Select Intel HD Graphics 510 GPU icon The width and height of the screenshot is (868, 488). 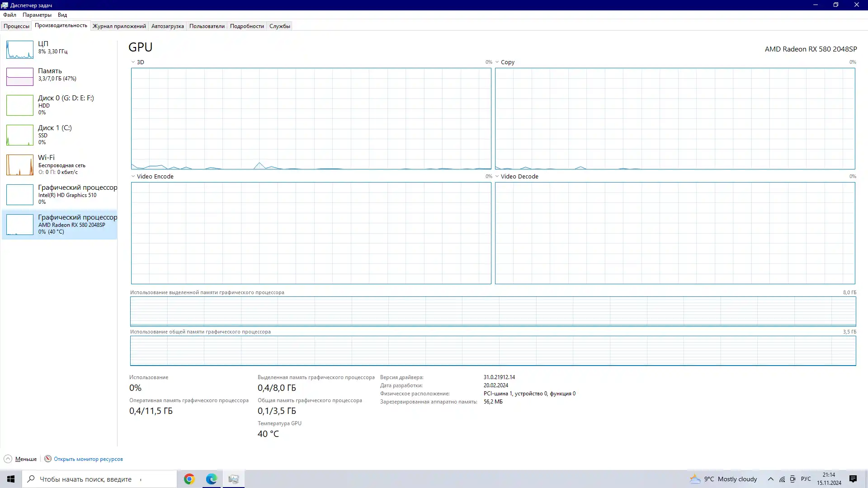[20, 195]
